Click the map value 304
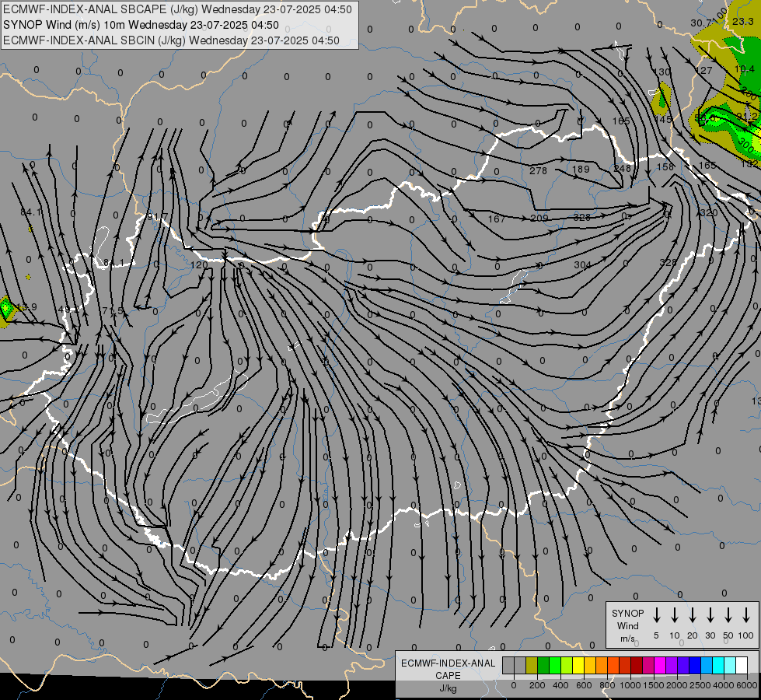Screen dimensions: 761x700 (x=583, y=264)
